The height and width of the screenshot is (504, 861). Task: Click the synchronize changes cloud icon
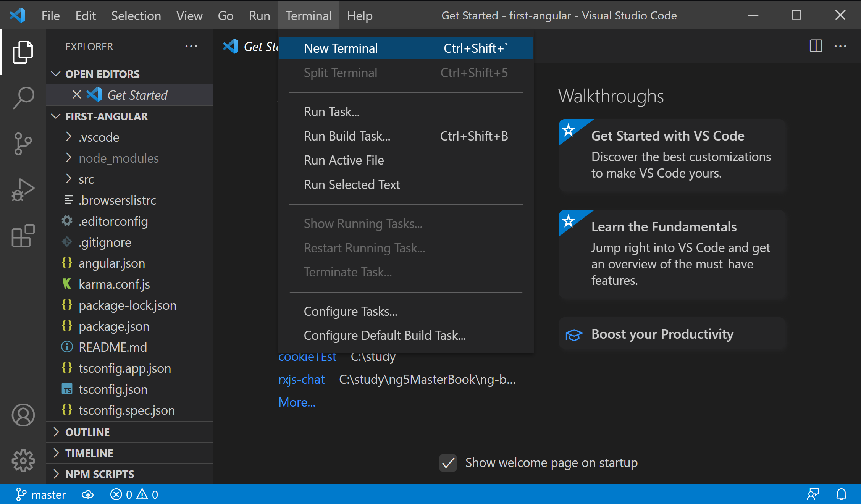pyautogui.click(x=87, y=494)
